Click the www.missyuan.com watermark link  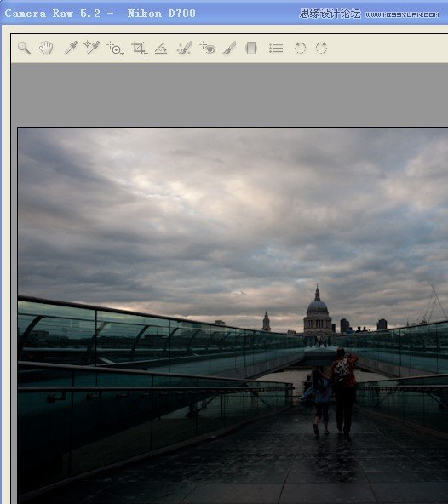point(402,14)
